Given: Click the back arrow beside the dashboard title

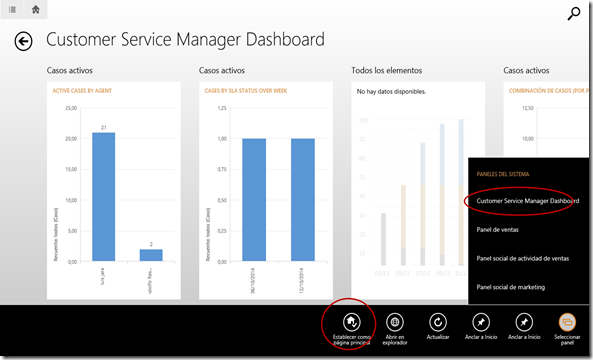Looking at the screenshot, I should [x=23, y=41].
